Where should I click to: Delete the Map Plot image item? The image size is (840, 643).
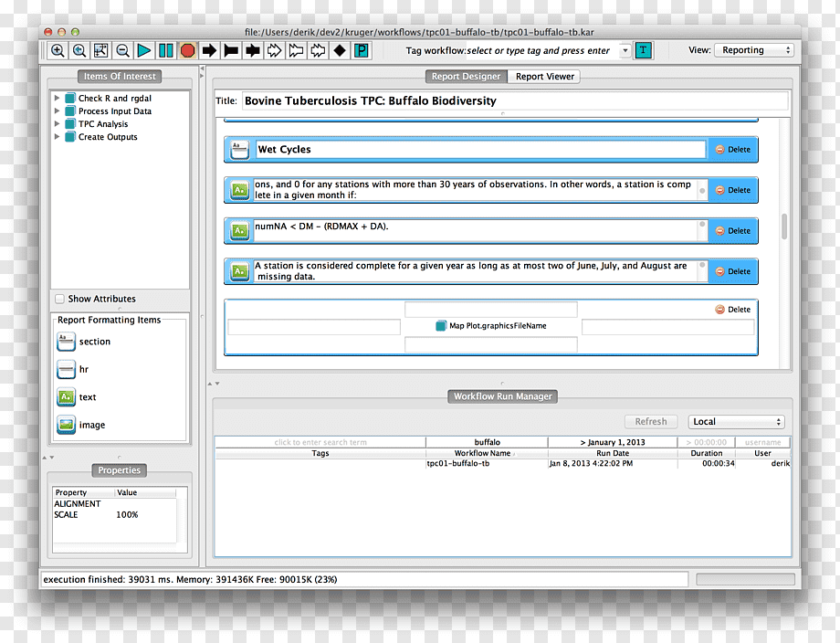pyautogui.click(x=733, y=310)
